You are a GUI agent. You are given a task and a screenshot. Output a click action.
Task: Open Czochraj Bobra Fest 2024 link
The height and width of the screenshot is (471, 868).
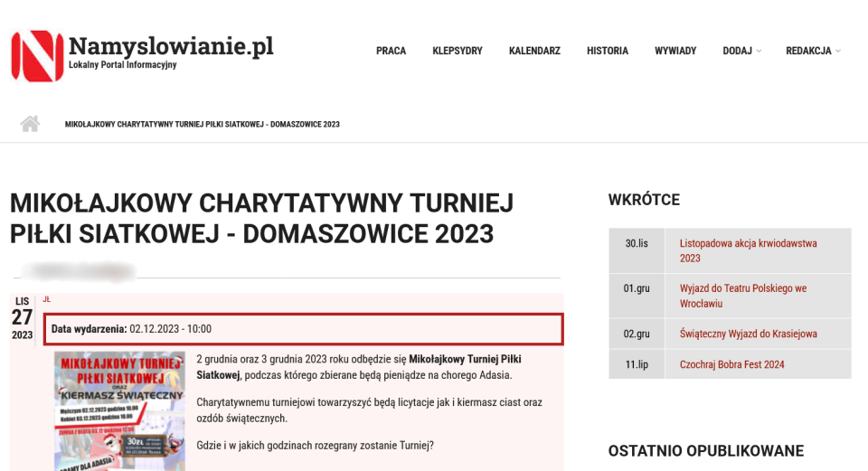pos(731,364)
